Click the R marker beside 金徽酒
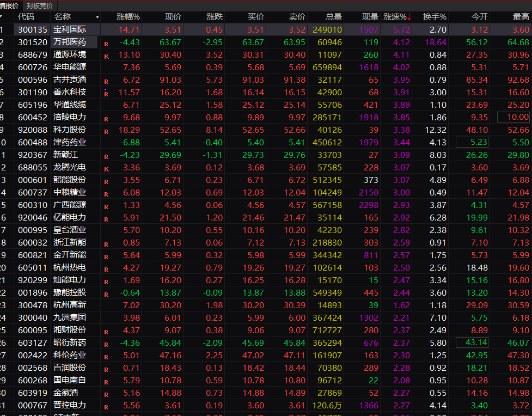 [106, 395]
